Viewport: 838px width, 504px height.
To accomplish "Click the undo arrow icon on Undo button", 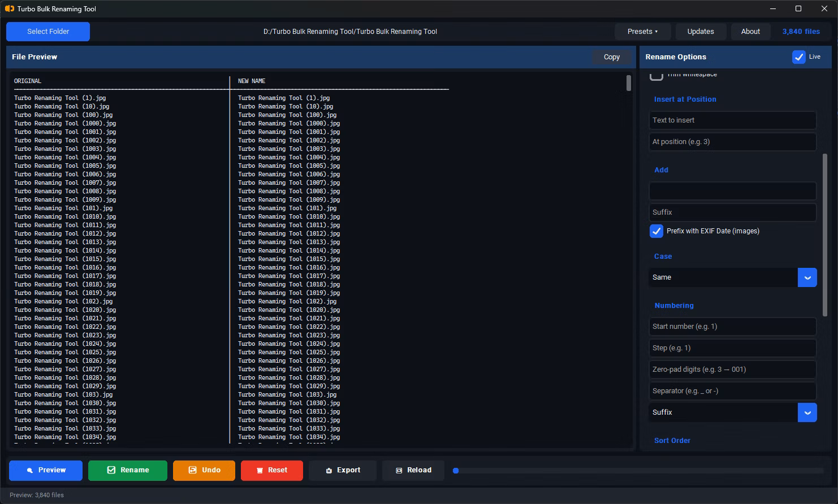I will click(192, 470).
